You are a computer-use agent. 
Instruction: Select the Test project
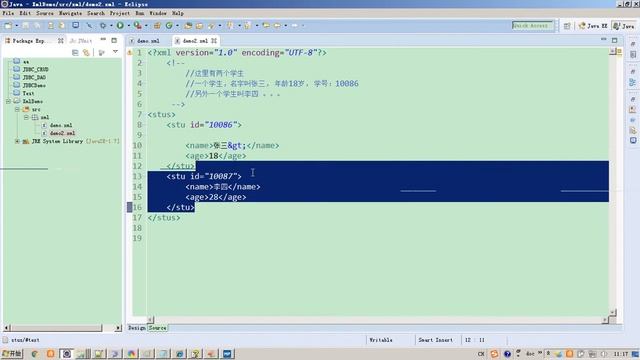coord(28,93)
